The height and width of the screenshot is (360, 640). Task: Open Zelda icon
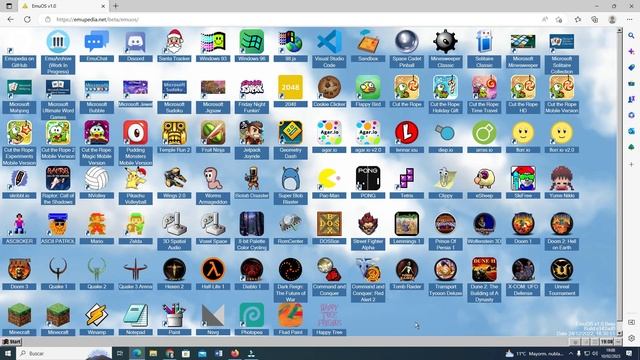coord(136,224)
